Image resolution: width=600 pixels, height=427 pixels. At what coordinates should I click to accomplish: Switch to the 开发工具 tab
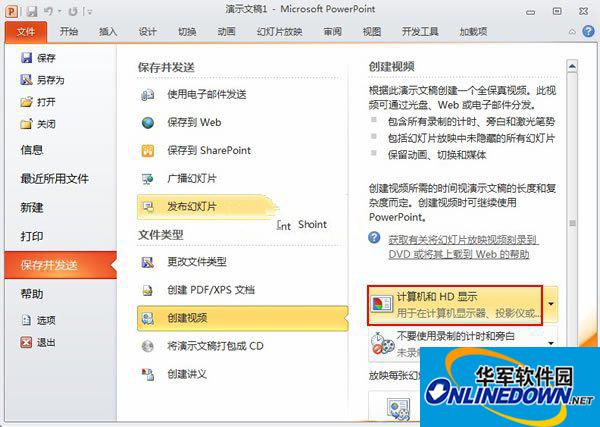(420, 31)
